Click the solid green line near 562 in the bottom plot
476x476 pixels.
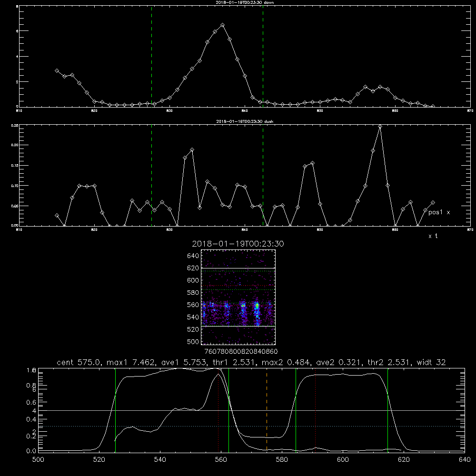[x=228, y=410]
